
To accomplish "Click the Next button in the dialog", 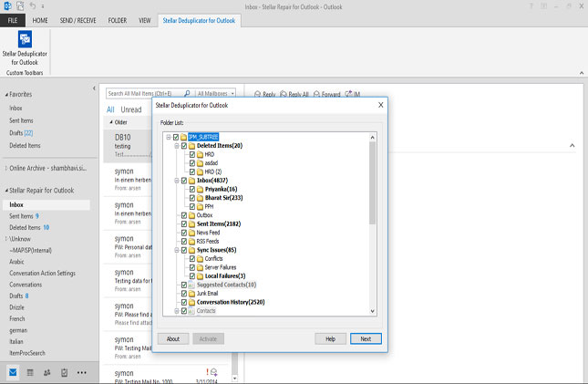I will (x=366, y=338).
